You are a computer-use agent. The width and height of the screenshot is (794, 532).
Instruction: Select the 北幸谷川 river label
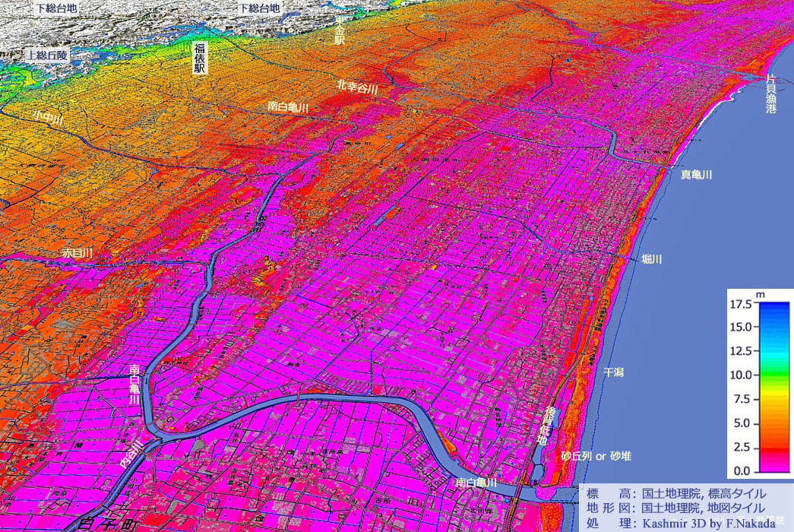tap(357, 88)
